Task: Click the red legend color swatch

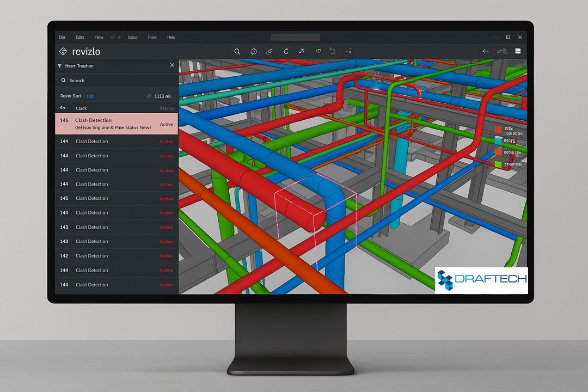Action: click(498, 130)
